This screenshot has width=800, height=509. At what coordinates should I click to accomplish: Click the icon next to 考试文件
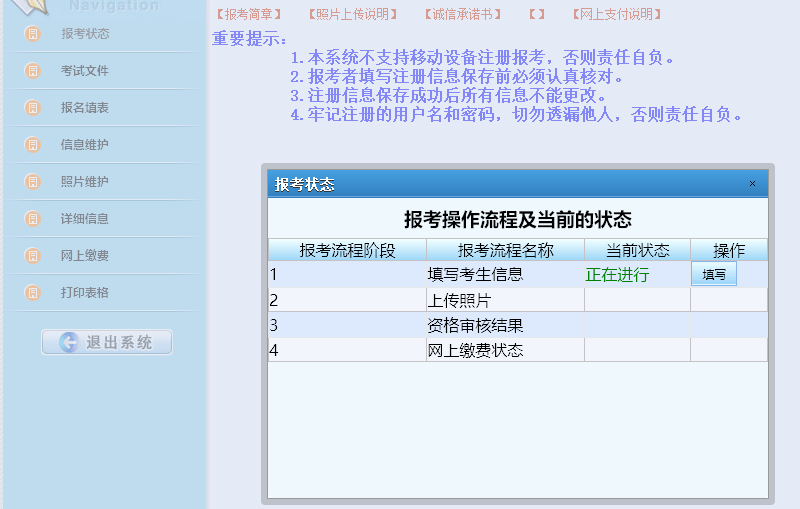(32, 71)
